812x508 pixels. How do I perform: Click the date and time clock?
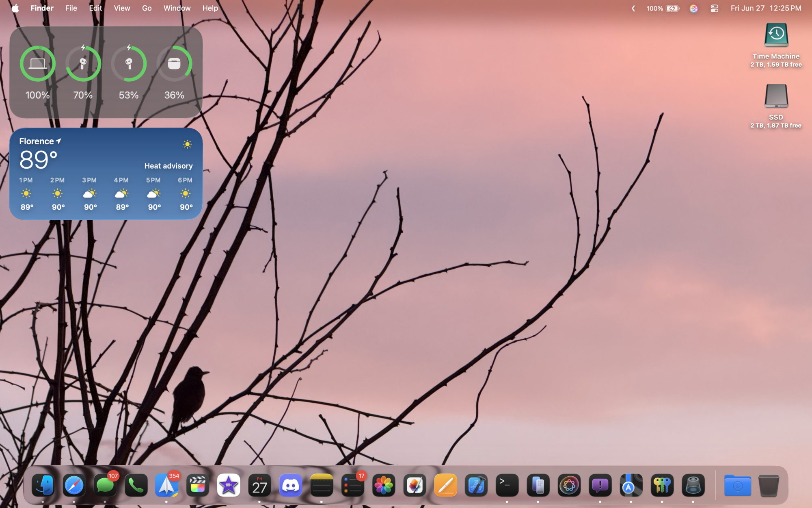click(x=766, y=8)
